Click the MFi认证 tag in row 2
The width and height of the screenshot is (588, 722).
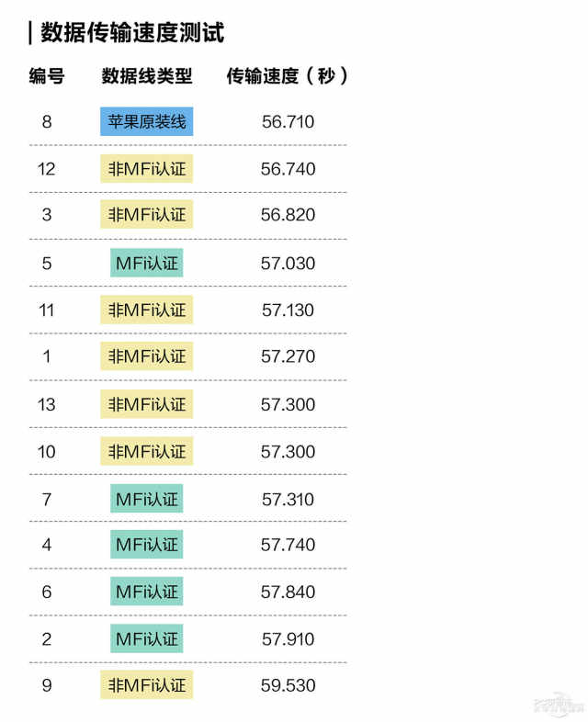pos(146,638)
